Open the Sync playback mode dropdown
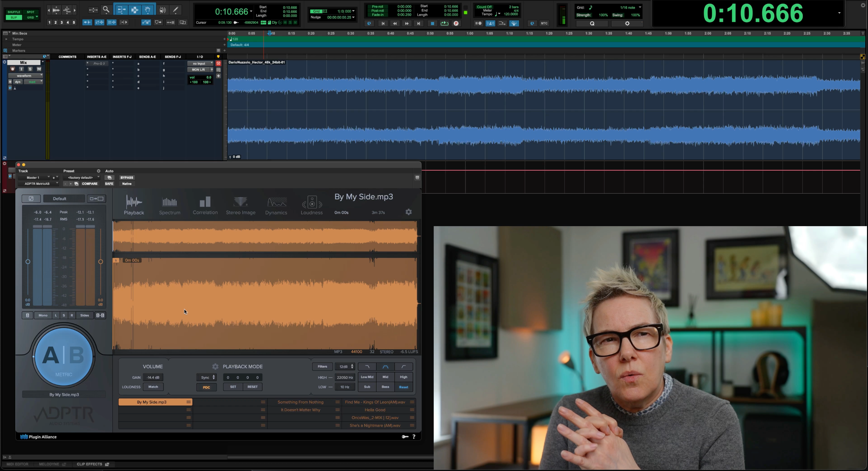Image resolution: width=868 pixels, height=471 pixels. tap(207, 377)
